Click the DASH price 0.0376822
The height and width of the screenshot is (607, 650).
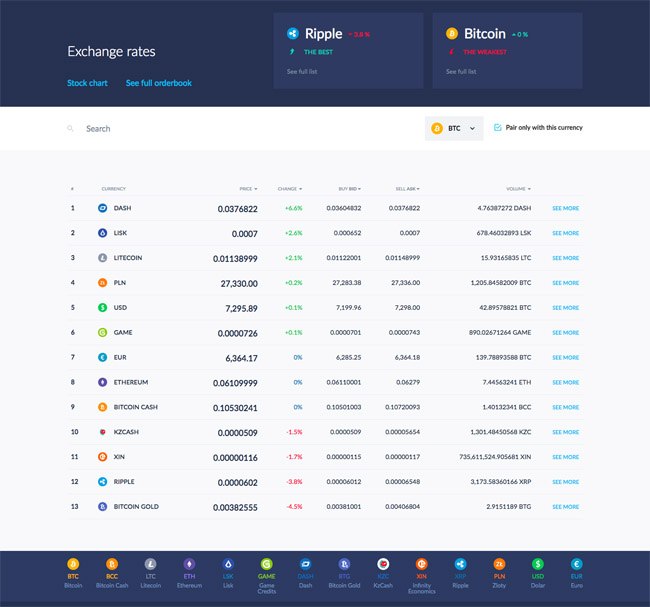coord(238,209)
